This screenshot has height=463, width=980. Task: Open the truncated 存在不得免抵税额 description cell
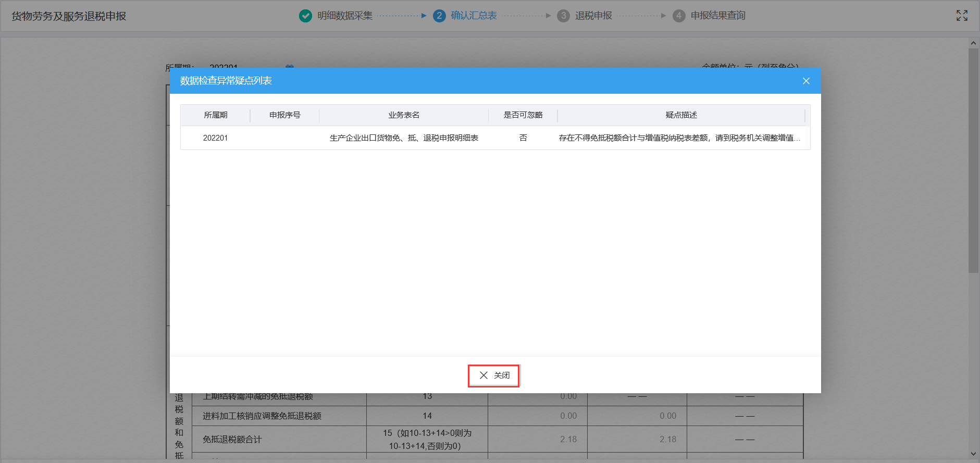(x=679, y=138)
